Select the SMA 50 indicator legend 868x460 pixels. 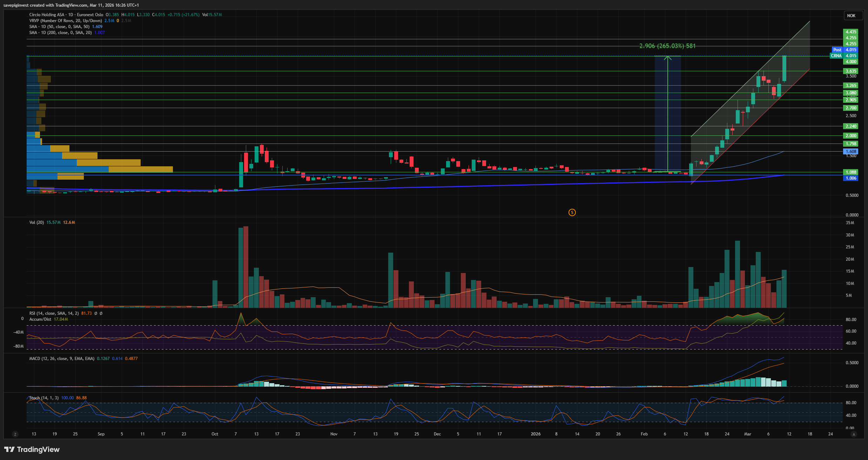click(x=59, y=27)
